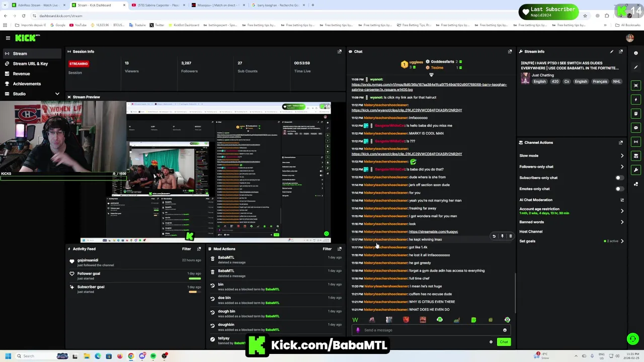Open chat settings gear icon
644x362 pixels.
(491, 342)
